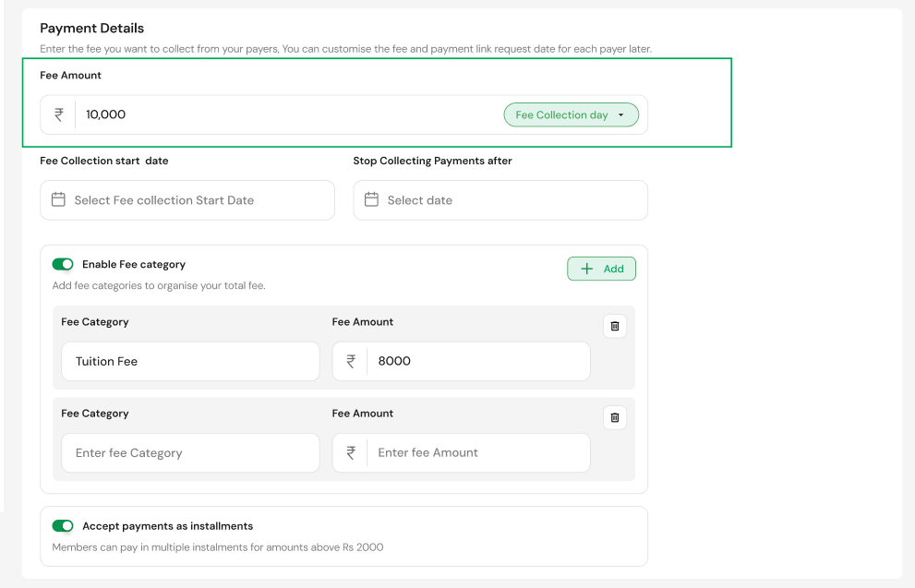This screenshot has width=915, height=588.
Task: Click the Enter fee Category input
Action: pyautogui.click(x=189, y=452)
